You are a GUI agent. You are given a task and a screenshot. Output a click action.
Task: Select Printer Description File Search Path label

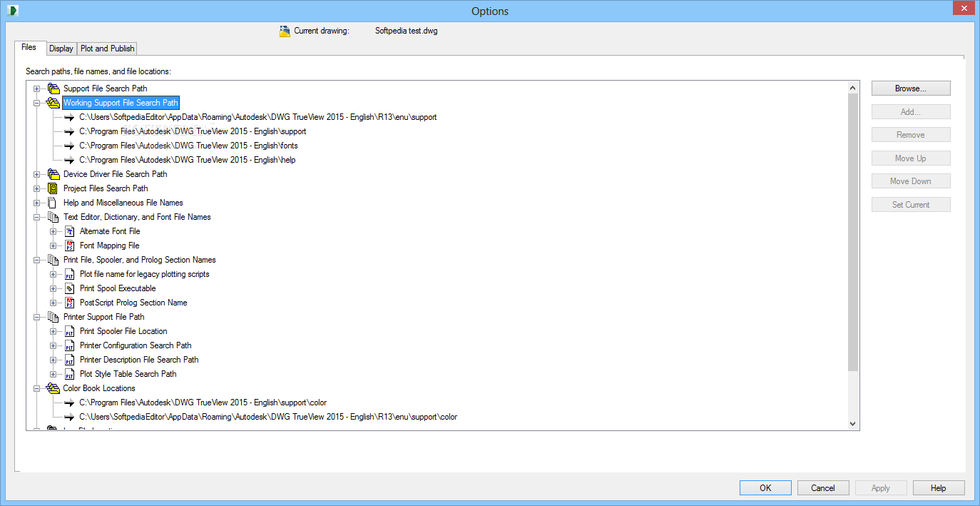139,360
